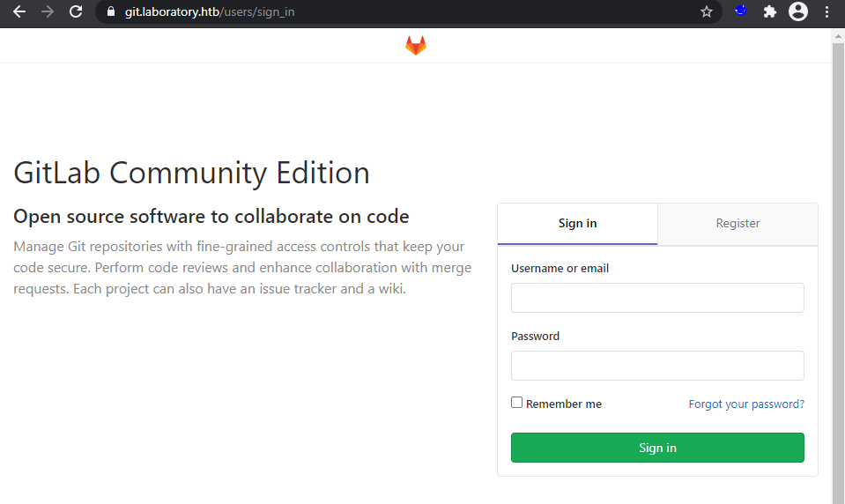Reload the current page
Viewport: 845px width, 504px height.
point(76,12)
